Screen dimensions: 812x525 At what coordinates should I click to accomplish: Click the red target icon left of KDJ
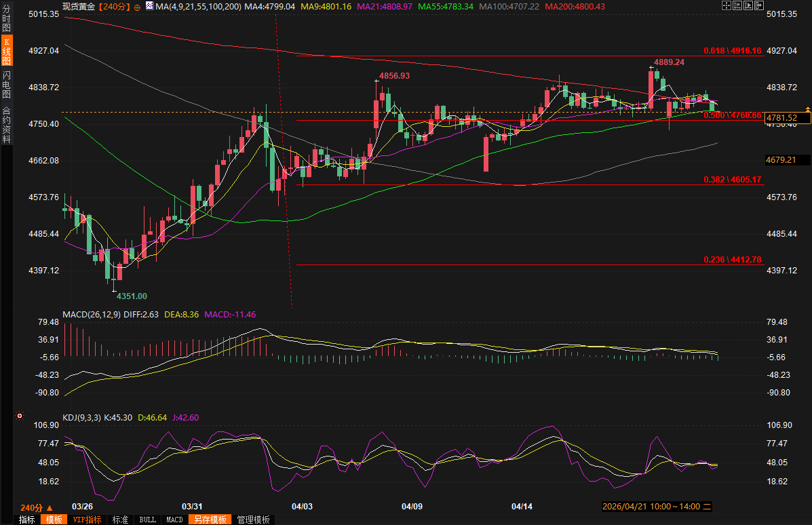[19, 416]
